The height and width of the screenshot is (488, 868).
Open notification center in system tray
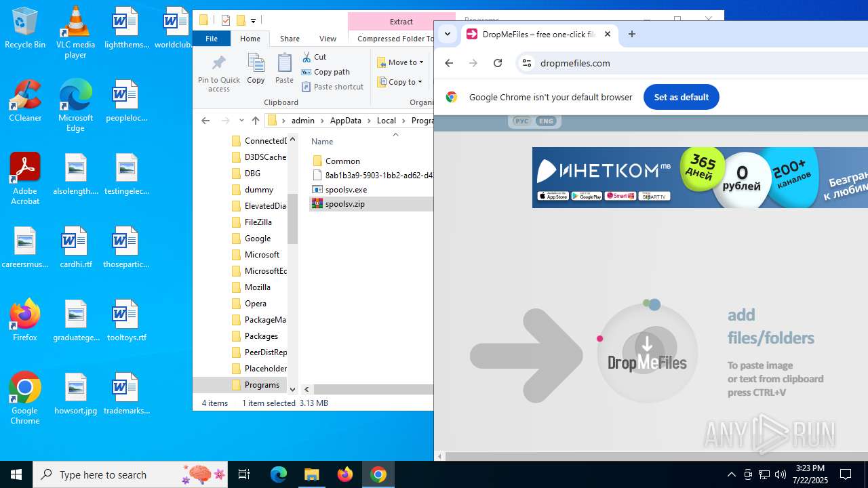click(x=846, y=474)
